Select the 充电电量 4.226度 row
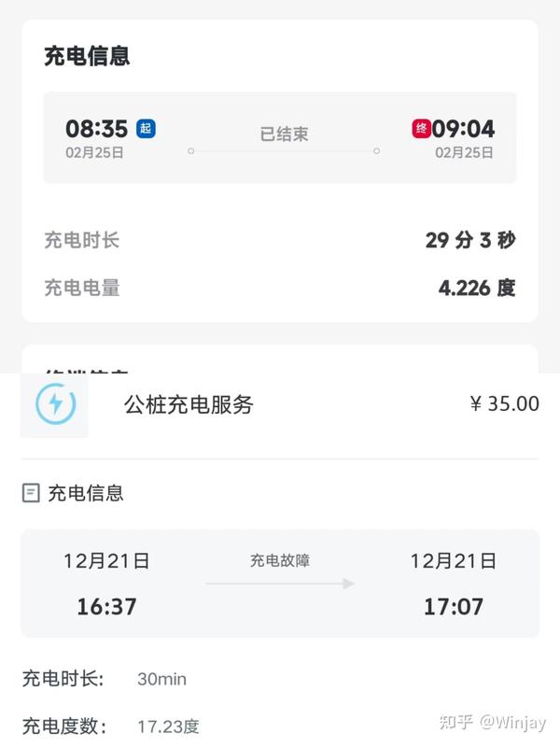560x747 pixels. [x=280, y=288]
